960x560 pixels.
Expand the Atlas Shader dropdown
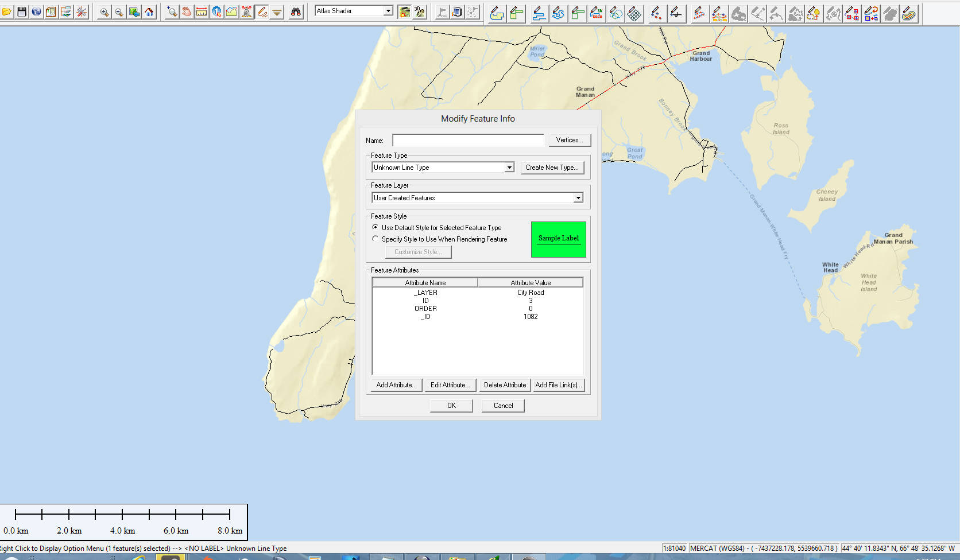[x=388, y=11]
